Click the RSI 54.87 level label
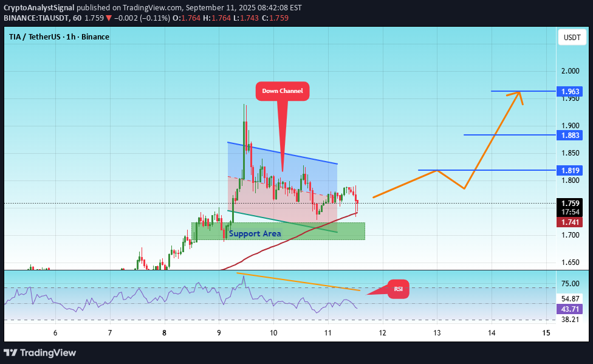 [571, 299]
